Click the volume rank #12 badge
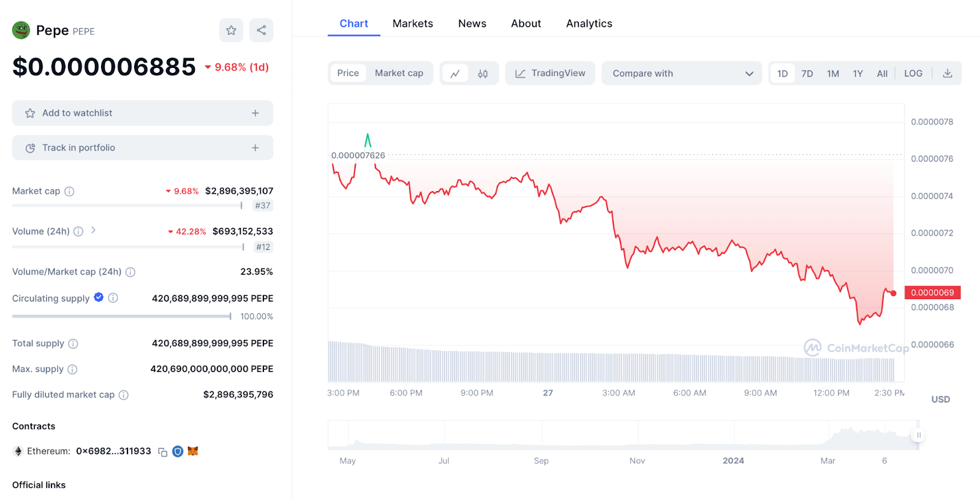 coord(263,247)
